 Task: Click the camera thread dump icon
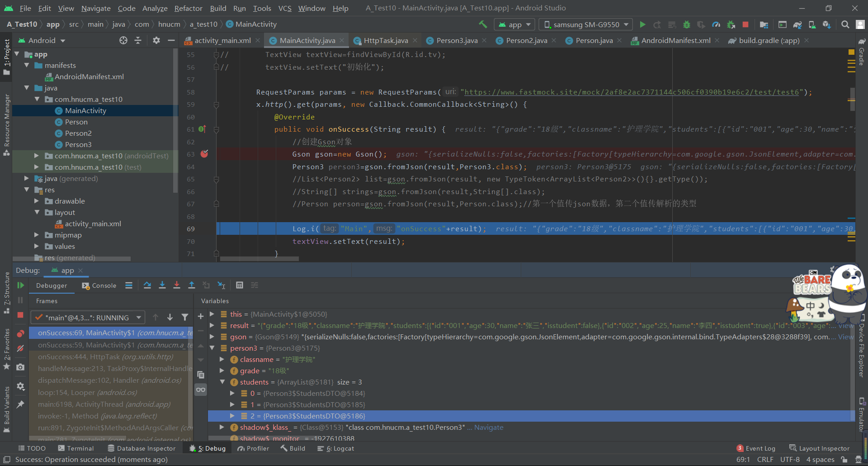click(20, 367)
